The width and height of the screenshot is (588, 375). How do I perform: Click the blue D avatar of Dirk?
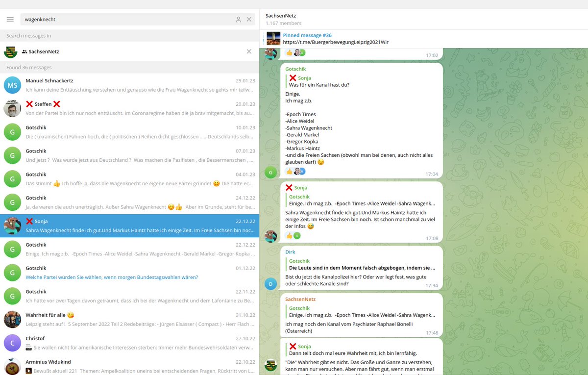pyautogui.click(x=270, y=283)
